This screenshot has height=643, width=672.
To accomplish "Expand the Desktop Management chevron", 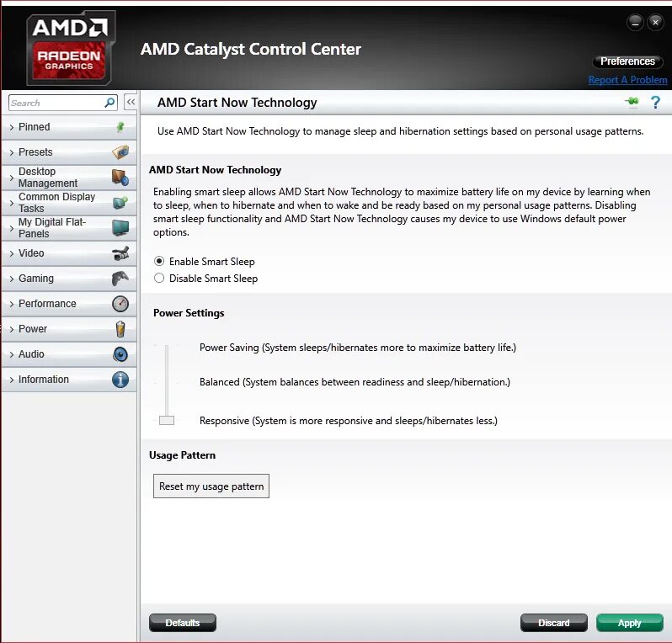I will 12,178.
